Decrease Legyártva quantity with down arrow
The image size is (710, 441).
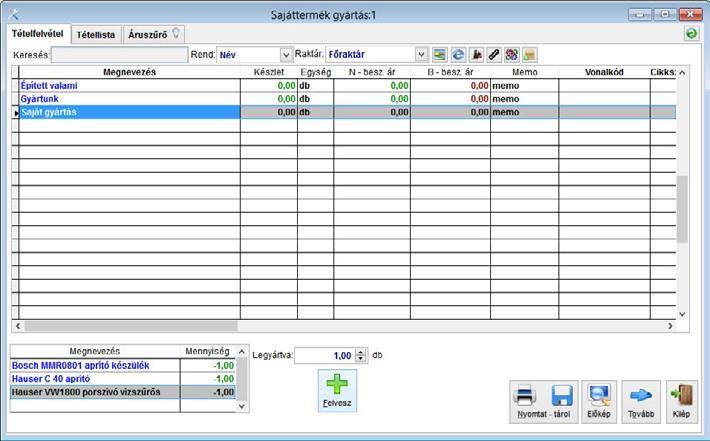pyautogui.click(x=360, y=359)
